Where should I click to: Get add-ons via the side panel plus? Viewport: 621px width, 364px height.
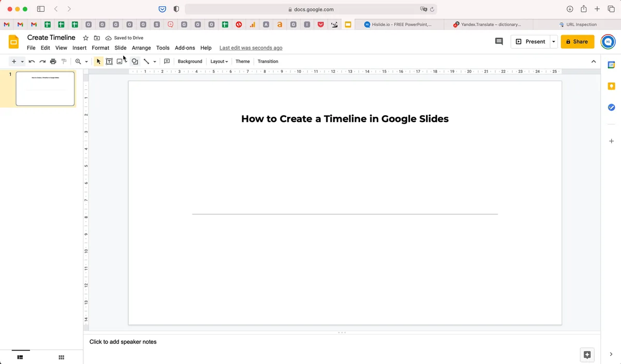coord(611,141)
